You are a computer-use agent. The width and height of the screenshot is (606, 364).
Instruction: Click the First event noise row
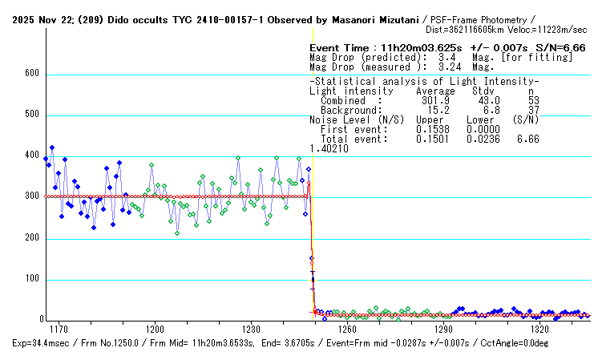tap(424, 129)
